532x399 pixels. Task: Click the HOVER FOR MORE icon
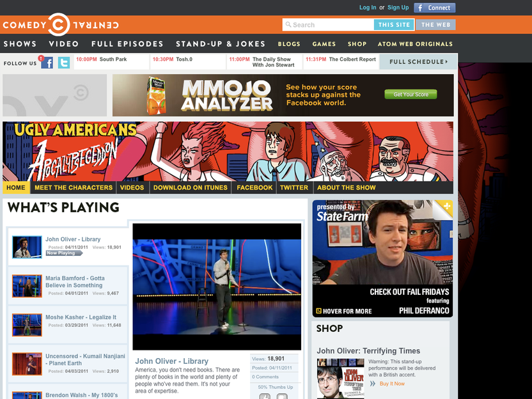318,311
